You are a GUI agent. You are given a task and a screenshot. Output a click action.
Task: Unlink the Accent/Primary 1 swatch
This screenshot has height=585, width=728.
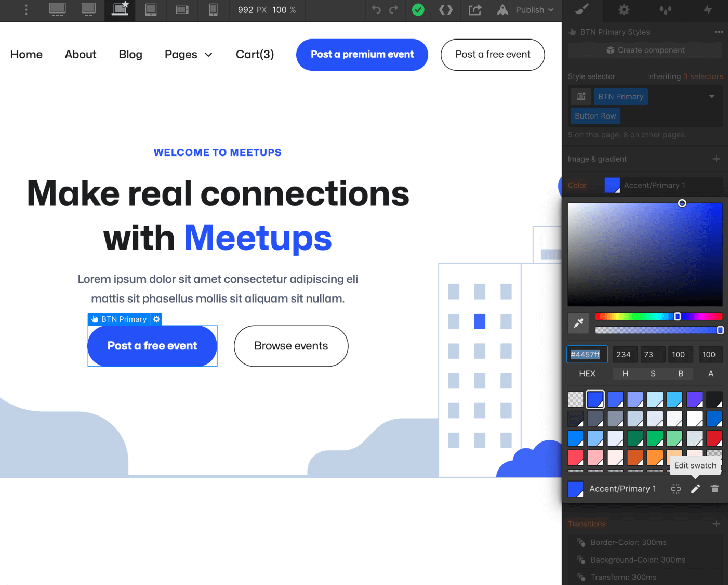click(x=676, y=489)
